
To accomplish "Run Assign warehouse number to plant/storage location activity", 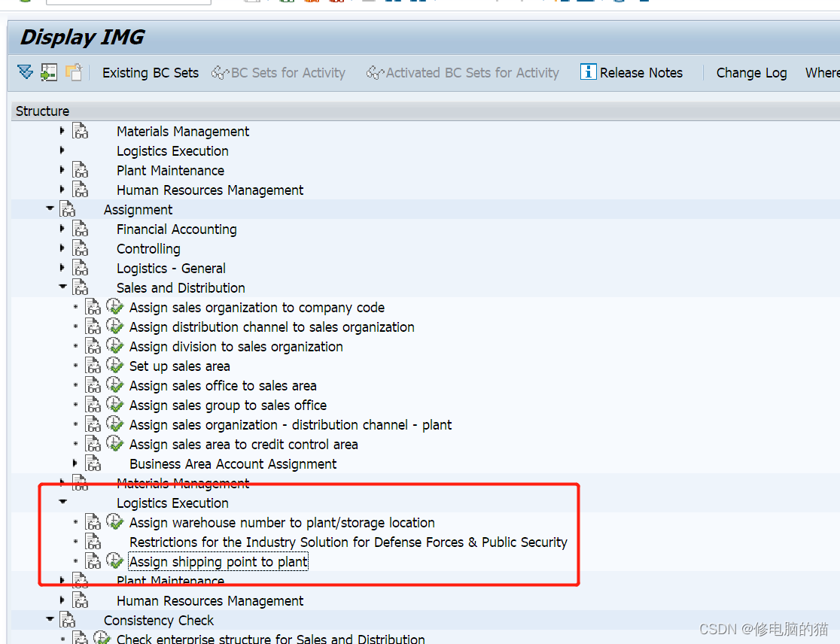I will pyautogui.click(x=114, y=522).
